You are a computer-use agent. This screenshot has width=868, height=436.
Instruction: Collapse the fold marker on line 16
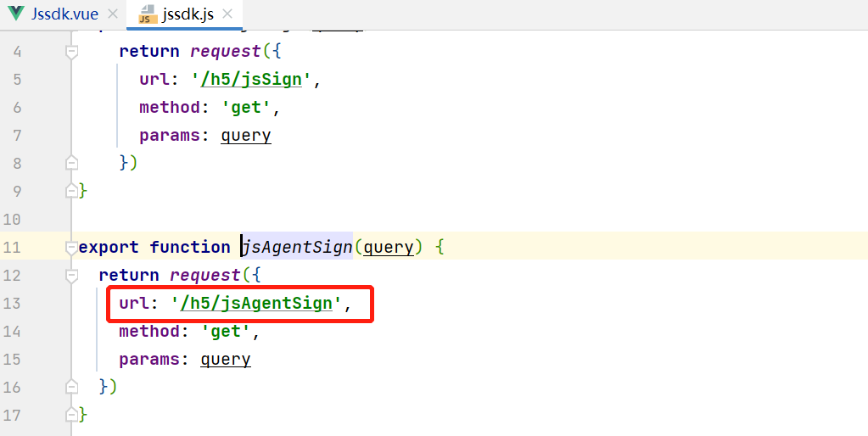pyautogui.click(x=71, y=387)
